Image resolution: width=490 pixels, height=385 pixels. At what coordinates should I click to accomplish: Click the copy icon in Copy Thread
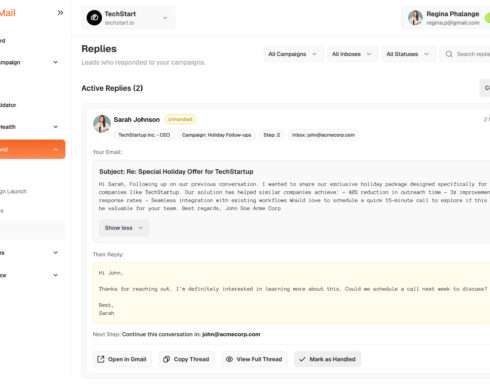coord(166,359)
